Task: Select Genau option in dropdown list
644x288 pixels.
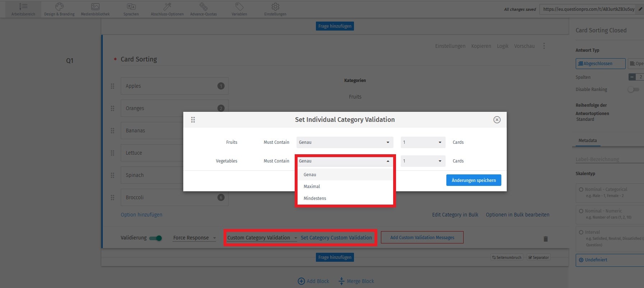Action: 345,175
